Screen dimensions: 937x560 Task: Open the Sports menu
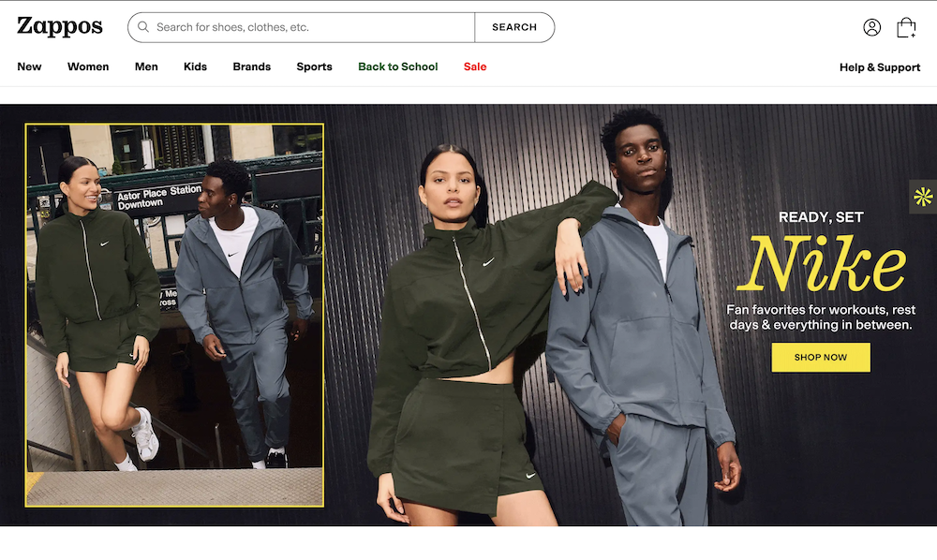click(314, 66)
